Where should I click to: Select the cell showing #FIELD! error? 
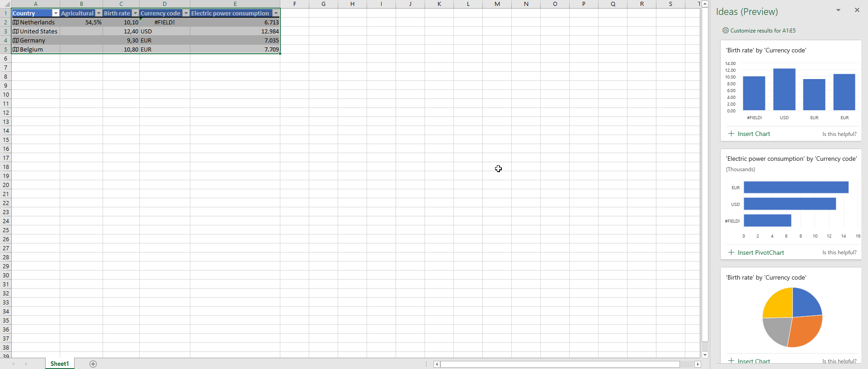pos(165,22)
